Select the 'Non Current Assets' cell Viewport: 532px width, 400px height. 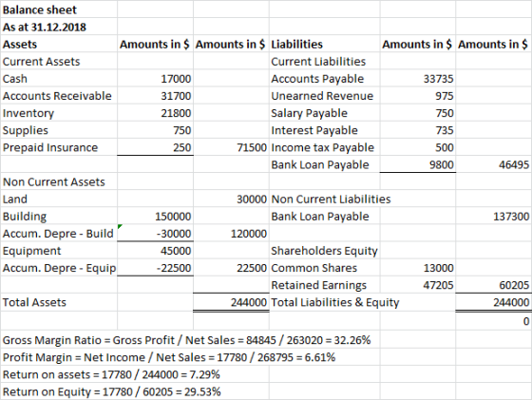(x=59, y=181)
